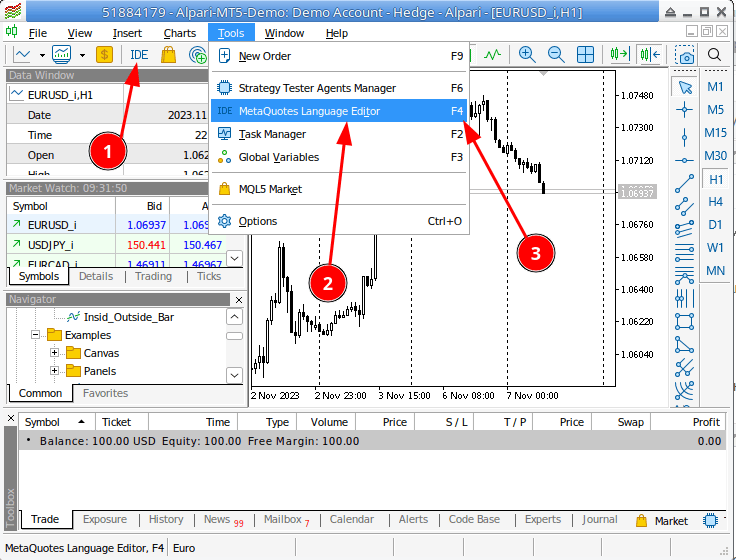Select the vertical line drawing tool
736x560 pixels.
click(x=684, y=138)
